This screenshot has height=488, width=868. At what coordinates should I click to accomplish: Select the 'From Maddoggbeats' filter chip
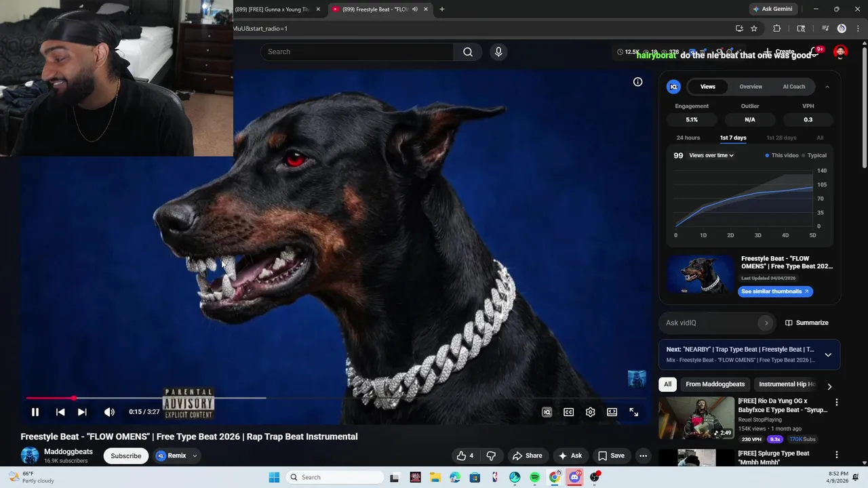point(715,384)
